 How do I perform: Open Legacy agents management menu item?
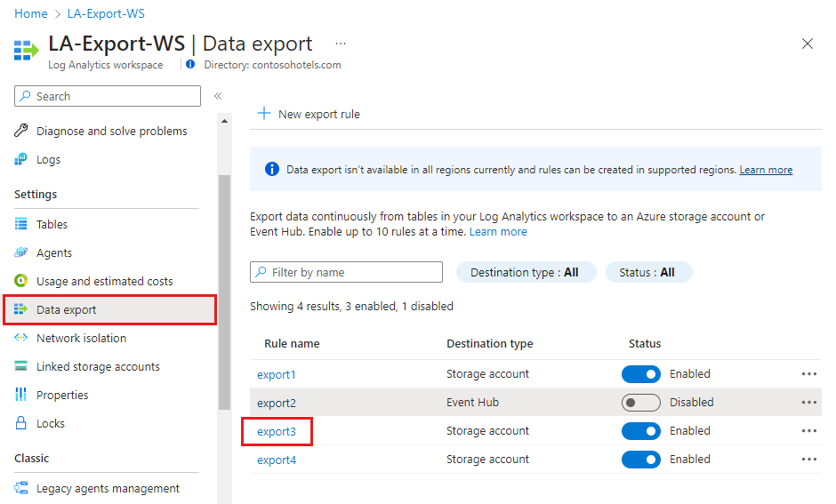coord(108,489)
